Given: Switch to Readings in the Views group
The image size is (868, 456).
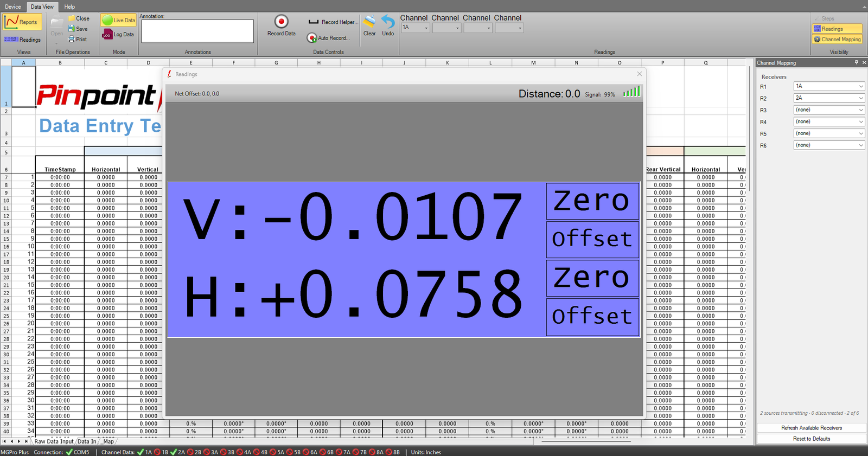Looking at the screenshot, I should (22, 40).
